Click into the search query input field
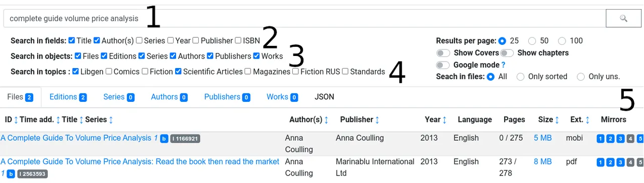Viewport: 644px width, 183px height. click(304, 18)
